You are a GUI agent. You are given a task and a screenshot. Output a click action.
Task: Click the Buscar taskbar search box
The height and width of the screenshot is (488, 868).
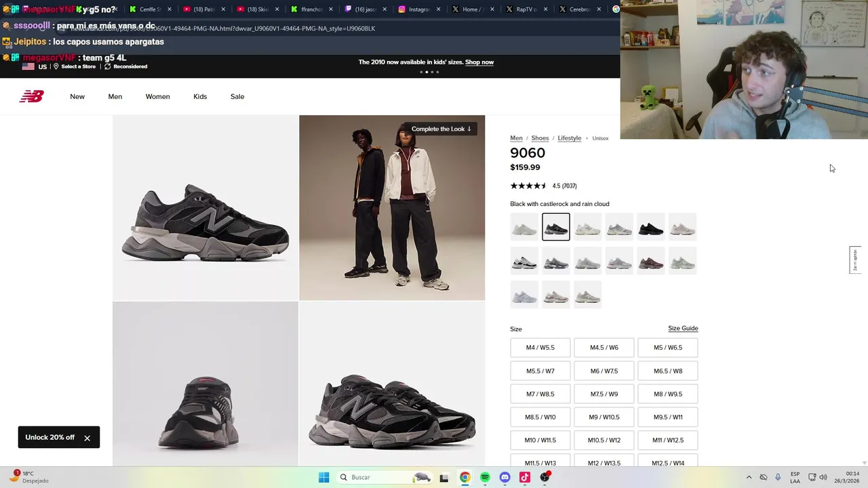[384, 477]
